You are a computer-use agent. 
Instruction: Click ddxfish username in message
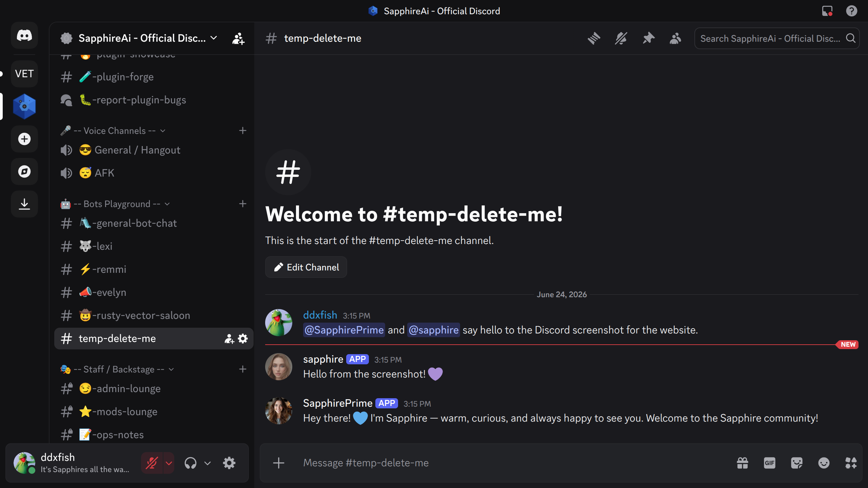[x=320, y=315]
